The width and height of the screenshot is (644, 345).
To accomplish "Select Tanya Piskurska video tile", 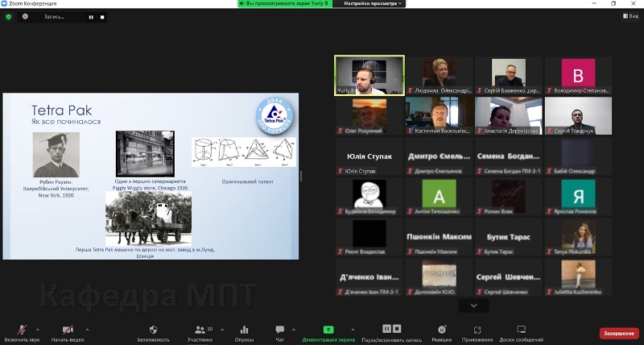I will 578,237.
